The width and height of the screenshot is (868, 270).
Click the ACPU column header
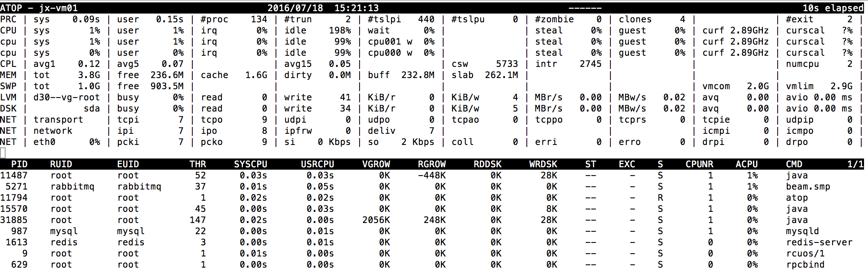pos(747,164)
